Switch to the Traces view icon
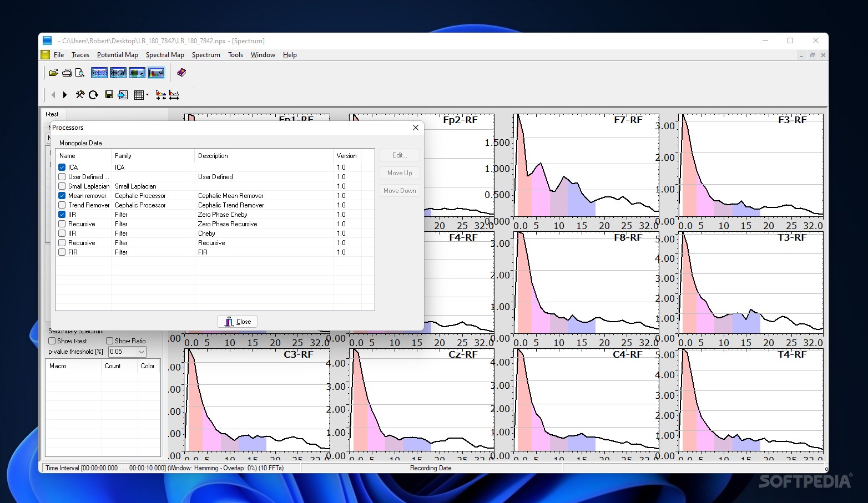 click(99, 73)
